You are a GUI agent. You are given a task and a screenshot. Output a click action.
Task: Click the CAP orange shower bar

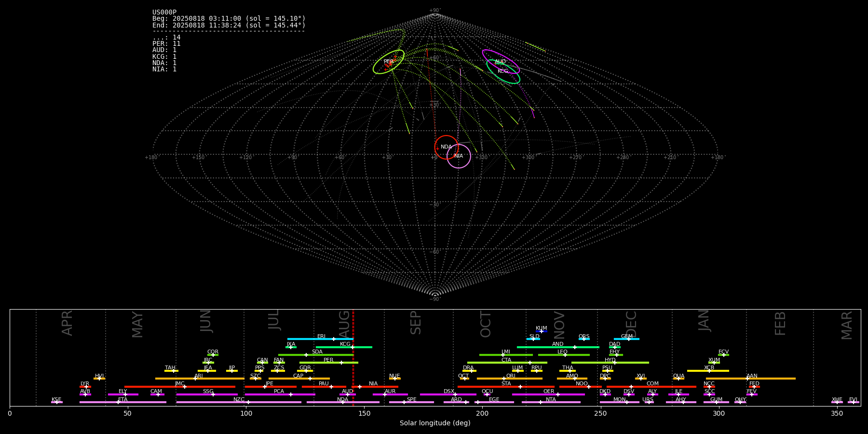[x=299, y=379]
